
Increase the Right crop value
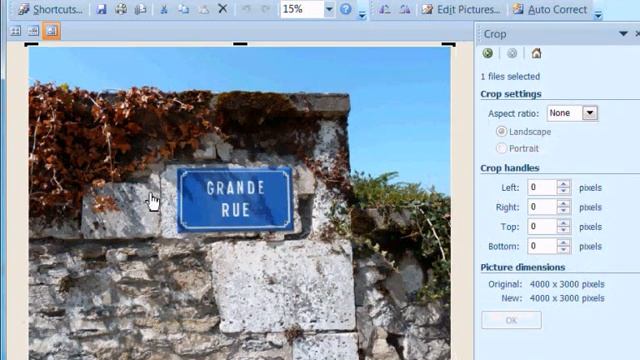(564, 204)
